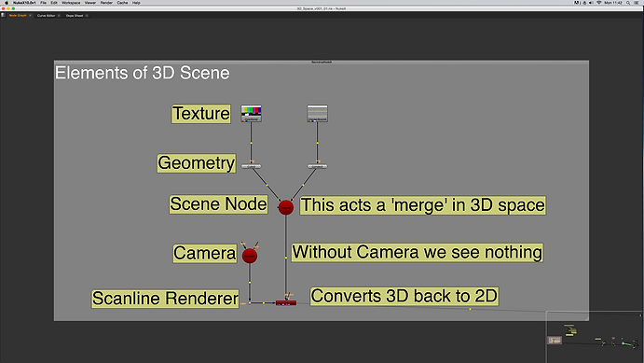Open Spotlight search in the menu bar
Viewport: 644px width, 363px height.
[628, 3]
